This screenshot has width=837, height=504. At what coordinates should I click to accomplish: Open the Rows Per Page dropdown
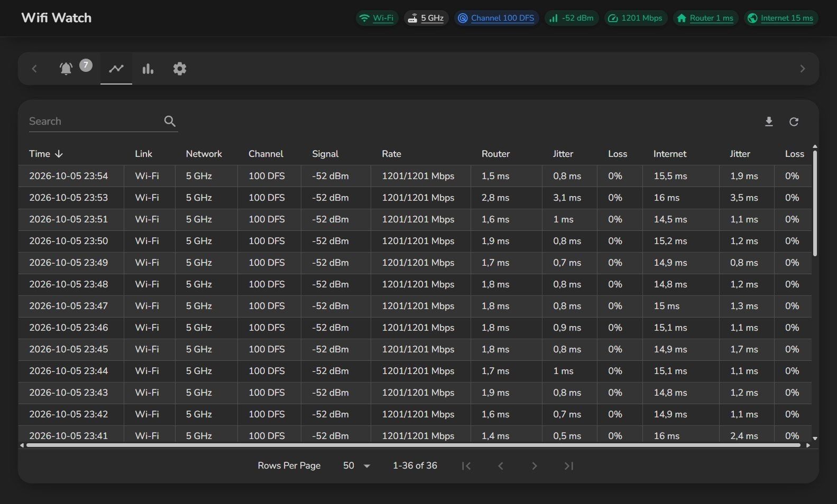357,465
